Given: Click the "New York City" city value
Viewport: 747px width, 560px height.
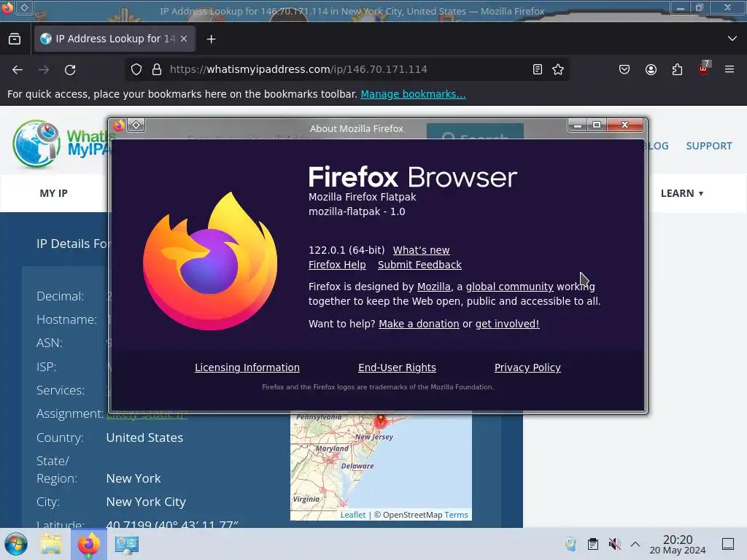Looking at the screenshot, I should pyautogui.click(x=146, y=502).
